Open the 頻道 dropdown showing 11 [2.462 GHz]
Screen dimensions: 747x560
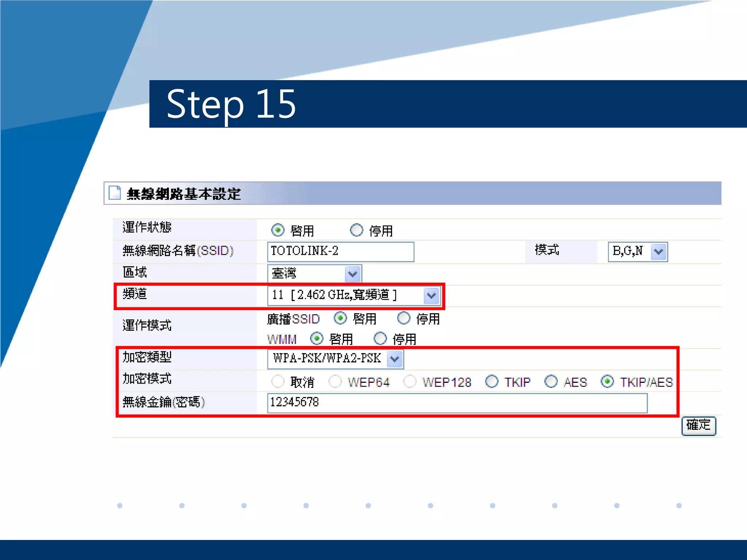354,296
